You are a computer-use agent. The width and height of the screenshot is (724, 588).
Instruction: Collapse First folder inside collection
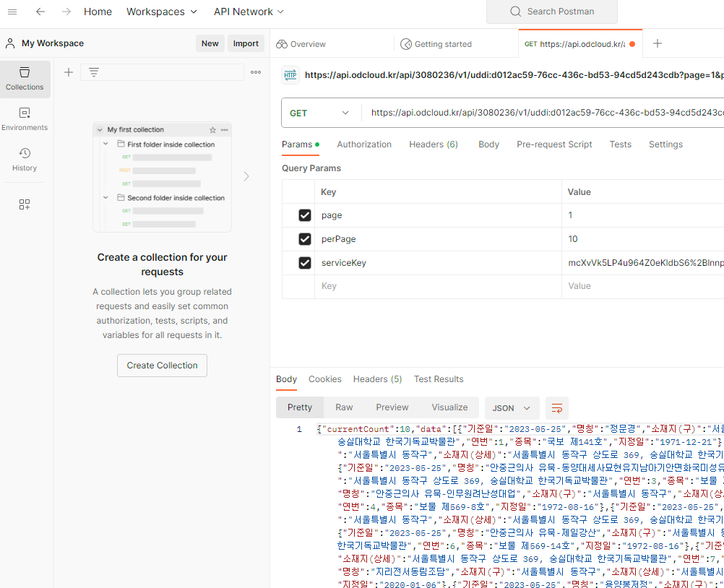pos(105,144)
